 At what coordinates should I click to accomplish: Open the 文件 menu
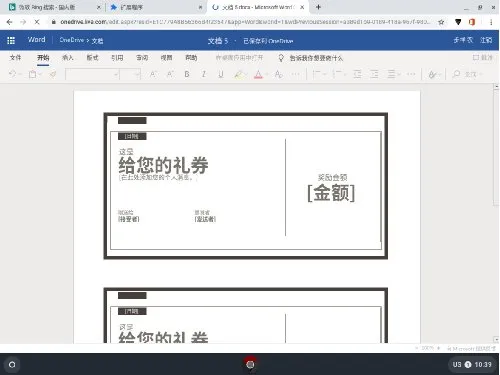tap(15, 58)
